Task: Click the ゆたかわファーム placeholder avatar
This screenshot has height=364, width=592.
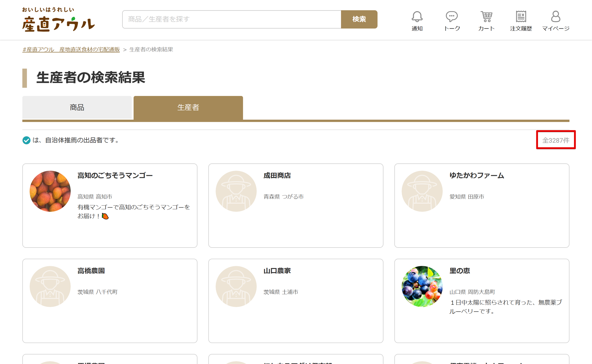Action: coord(422,191)
